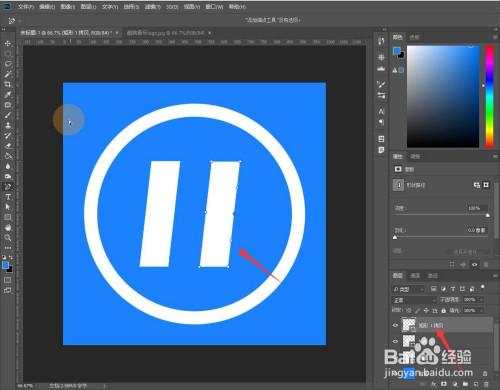The height and width of the screenshot is (390, 500).
Task: Select the Crop tool
Action: (x=8, y=84)
